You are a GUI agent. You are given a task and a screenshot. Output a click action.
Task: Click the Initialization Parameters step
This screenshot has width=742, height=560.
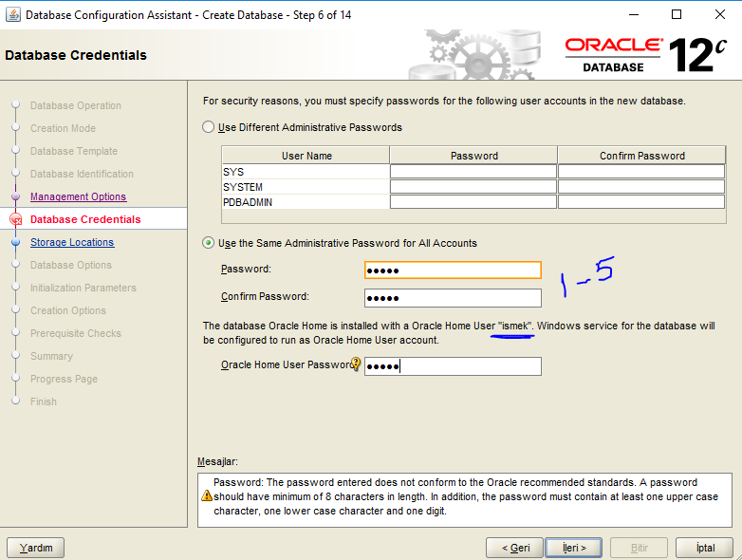point(83,288)
